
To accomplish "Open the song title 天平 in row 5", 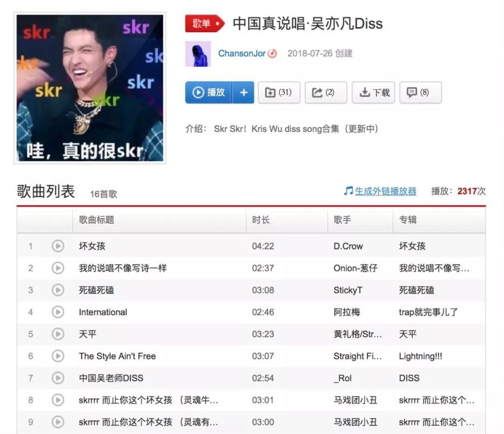I will point(88,334).
